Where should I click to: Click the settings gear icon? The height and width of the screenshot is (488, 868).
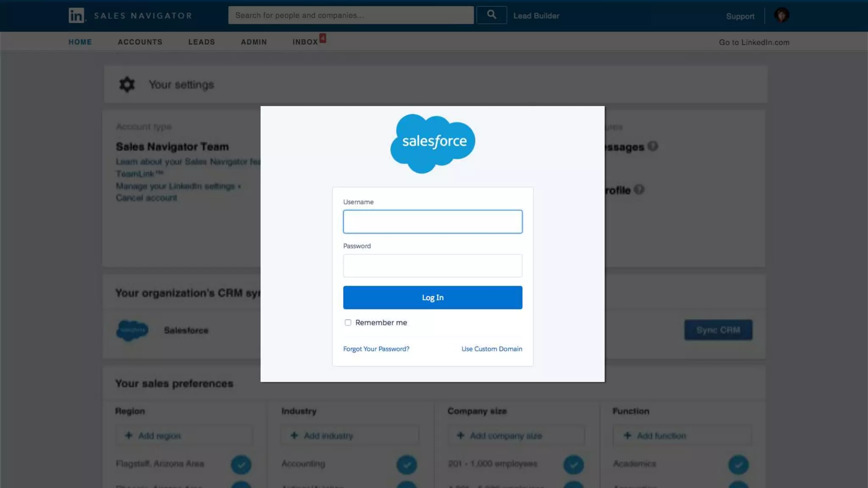coord(127,84)
